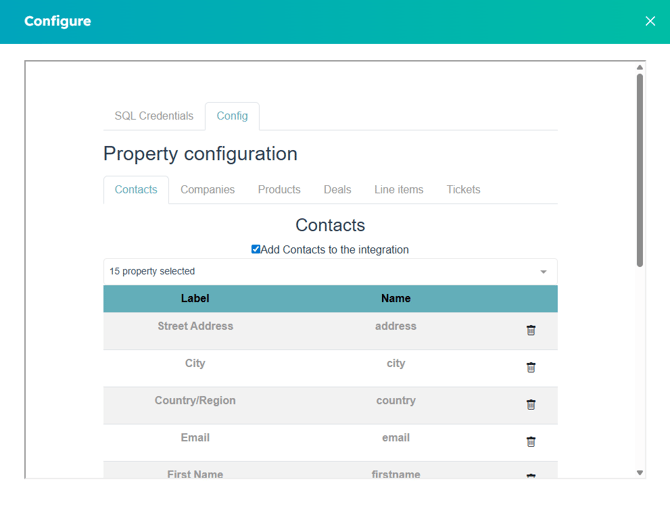The width and height of the screenshot is (670, 513).
Task: Open the Contacts property tab
Action: (136, 189)
